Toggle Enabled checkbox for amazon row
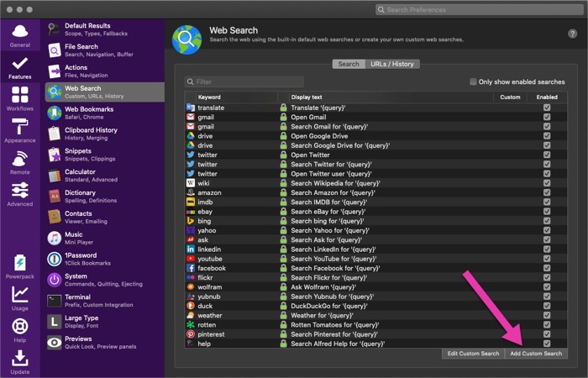588x378 pixels. click(547, 192)
